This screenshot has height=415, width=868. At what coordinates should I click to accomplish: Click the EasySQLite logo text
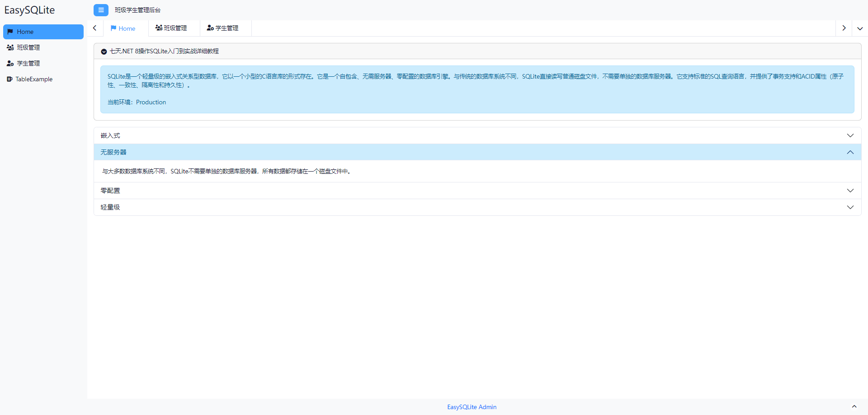coord(29,10)
